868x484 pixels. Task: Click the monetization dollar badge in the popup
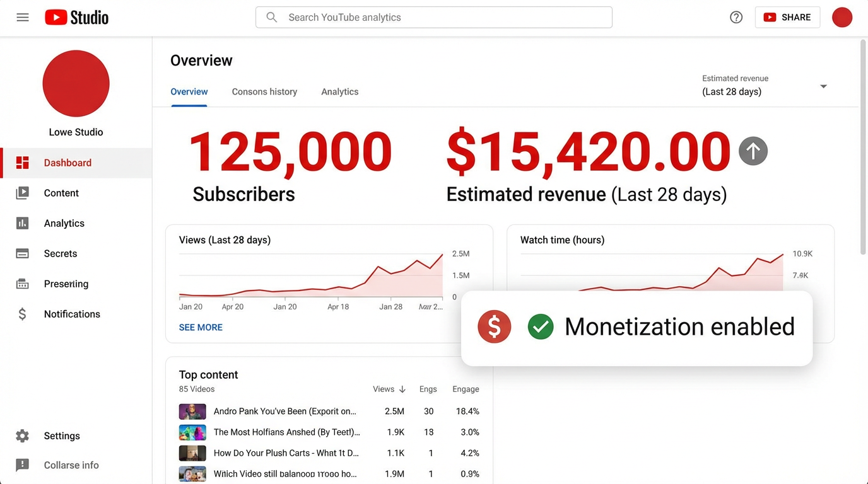(x=494, y=326)
